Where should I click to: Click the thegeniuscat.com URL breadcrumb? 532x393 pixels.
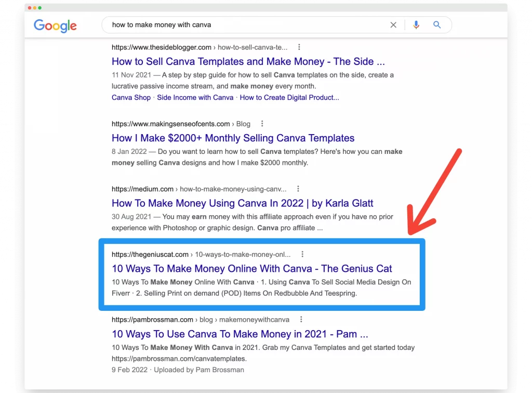click(x=201, y=255)
